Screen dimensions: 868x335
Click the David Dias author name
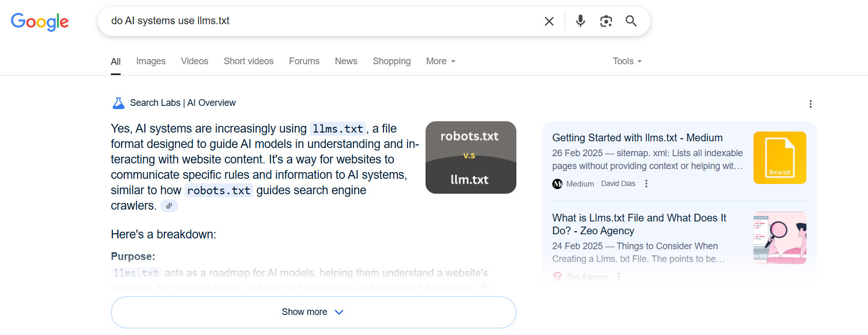tap(618, 183)
